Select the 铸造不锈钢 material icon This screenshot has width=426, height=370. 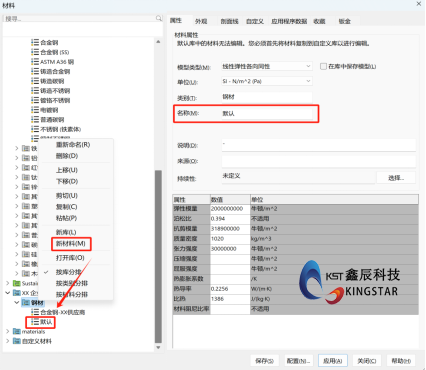click(x=35, y=91)
